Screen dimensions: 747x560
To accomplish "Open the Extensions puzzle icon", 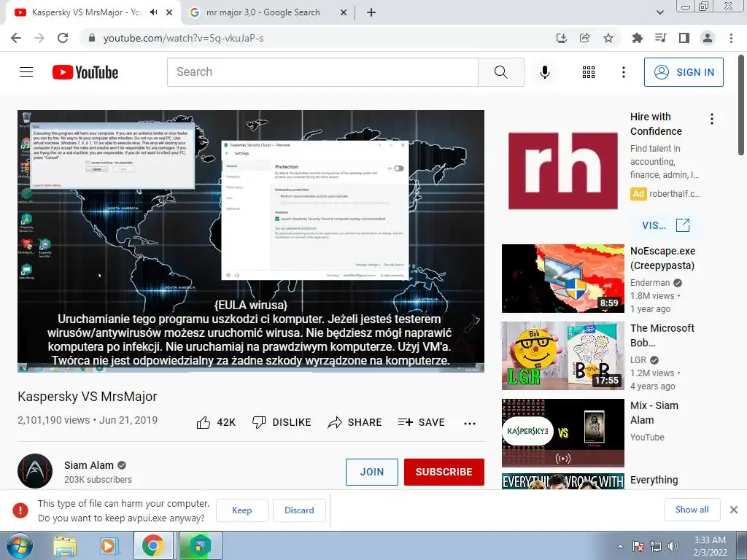I will point(637,38).
